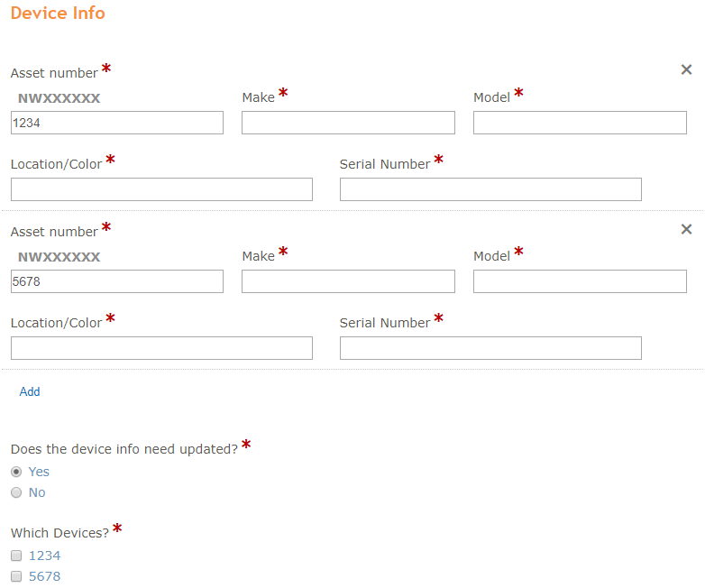Click the first Serial Number input

pos(490,189)
